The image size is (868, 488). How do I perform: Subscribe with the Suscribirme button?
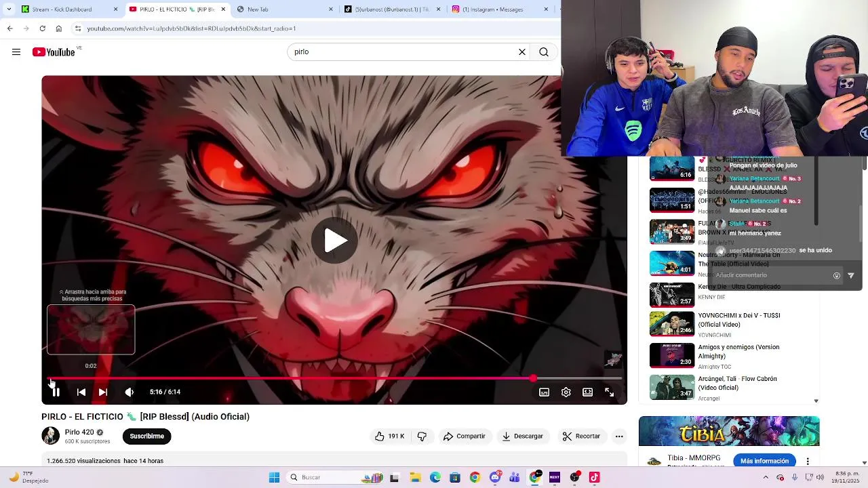point(146,436)
